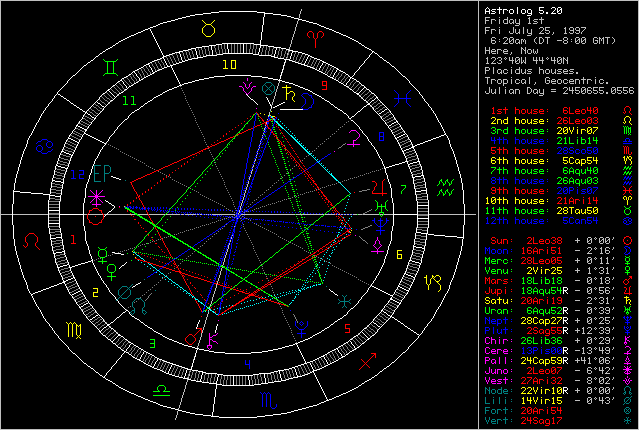Click the yellow Saturn glyph near house 9
The height and width of the screenshot is (430, 639).
(x=290, y=94)
